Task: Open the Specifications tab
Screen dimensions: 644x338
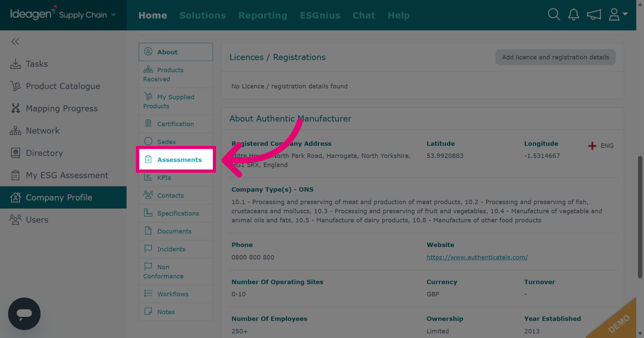Action: pos(176,213)
